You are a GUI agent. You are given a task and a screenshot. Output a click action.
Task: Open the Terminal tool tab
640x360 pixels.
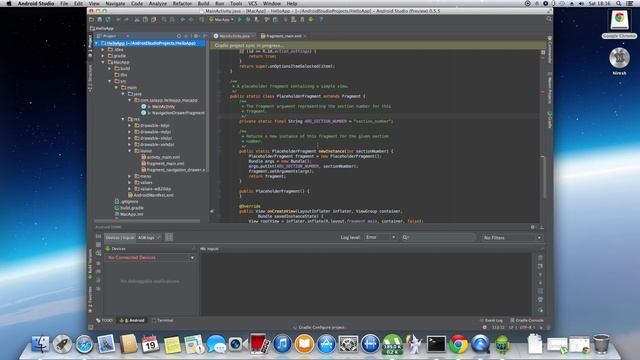(x=162, y=320)
